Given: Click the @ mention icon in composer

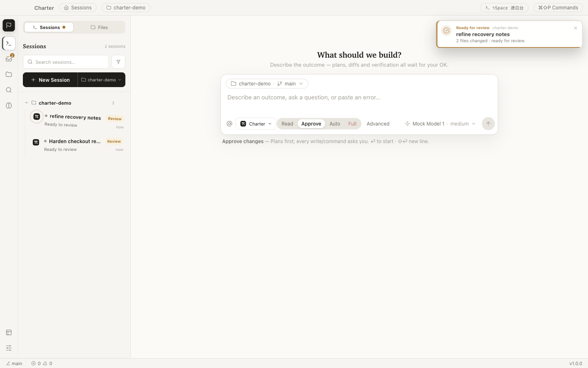Looking at the screenshot, I should (x=229, y=123).
